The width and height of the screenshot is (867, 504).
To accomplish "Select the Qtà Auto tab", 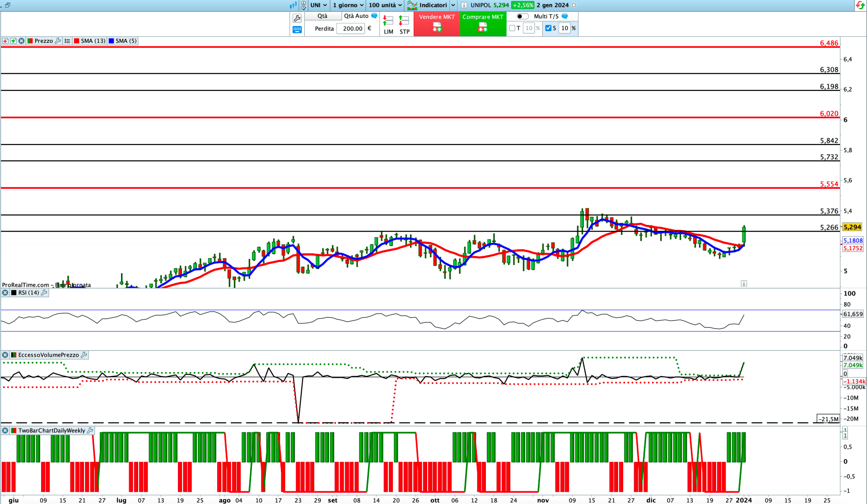I will click(x=356, y=16).
